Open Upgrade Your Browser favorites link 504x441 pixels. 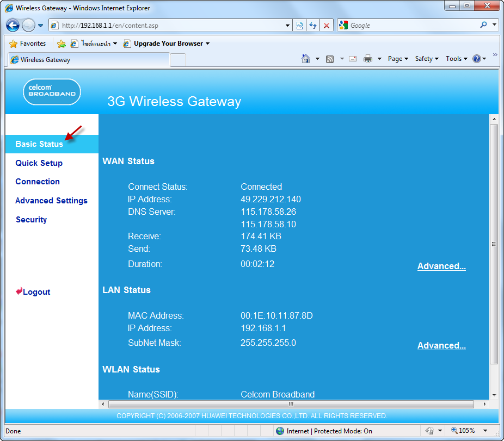tap(167, 44)
